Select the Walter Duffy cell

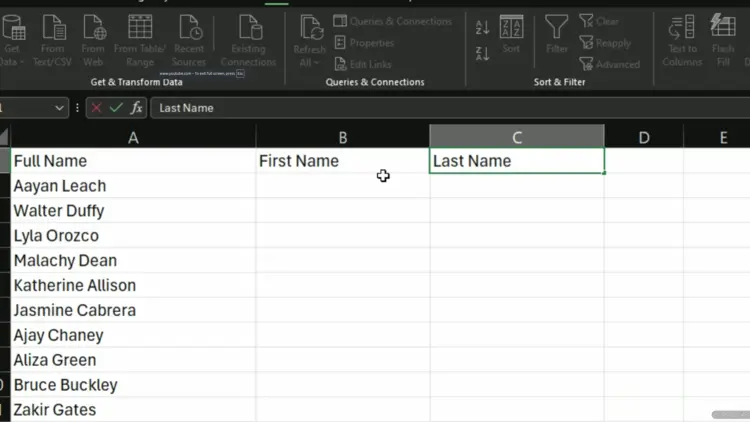tap(133, 211)
